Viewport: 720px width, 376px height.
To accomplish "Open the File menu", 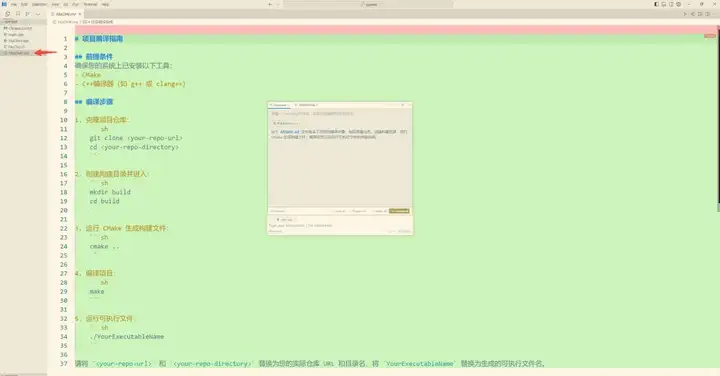I will (14, 5).
